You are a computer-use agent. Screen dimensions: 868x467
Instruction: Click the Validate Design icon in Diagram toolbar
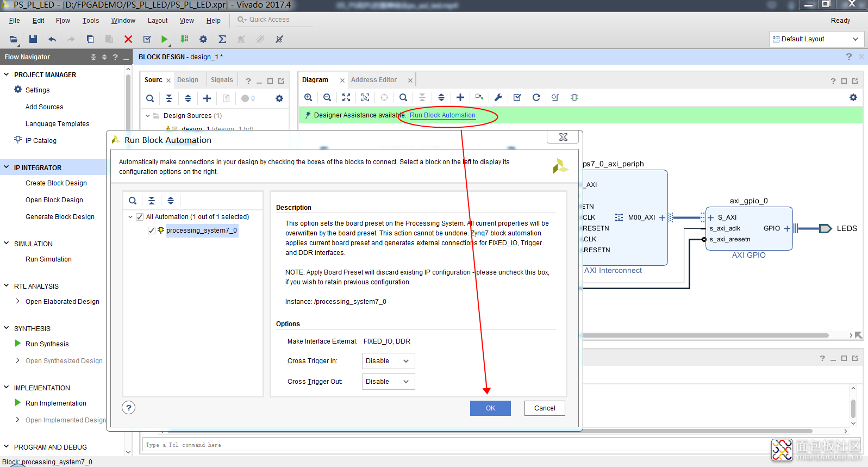click(x=517, y=97)
